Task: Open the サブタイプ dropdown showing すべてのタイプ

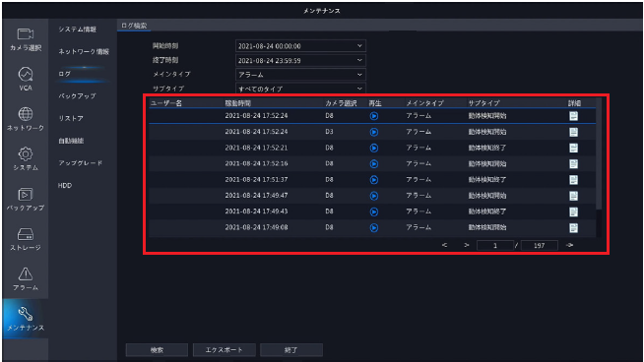Action: tap(300, 89)
